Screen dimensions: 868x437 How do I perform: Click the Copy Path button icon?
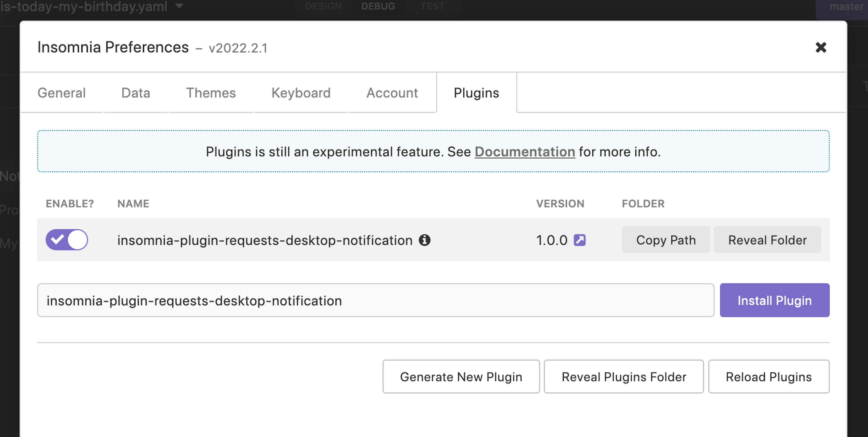tap(666, 240)
